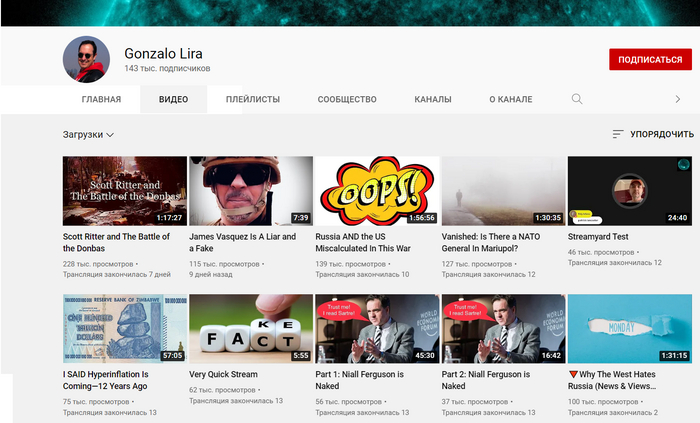Open the Streamyard Test thumbnail
Image resolution: width=700 pixels, height=423 pixels.
pyautogui.click(x=630, y=191)
